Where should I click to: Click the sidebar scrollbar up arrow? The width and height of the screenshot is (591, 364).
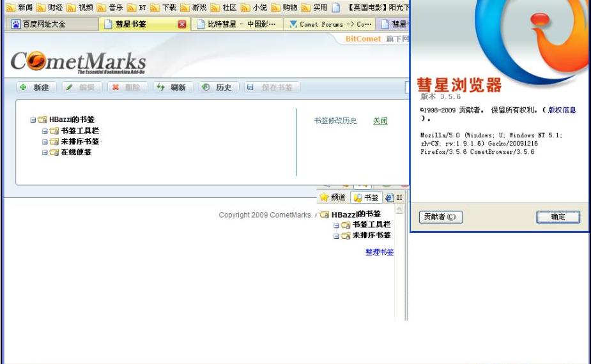[399, 209]
